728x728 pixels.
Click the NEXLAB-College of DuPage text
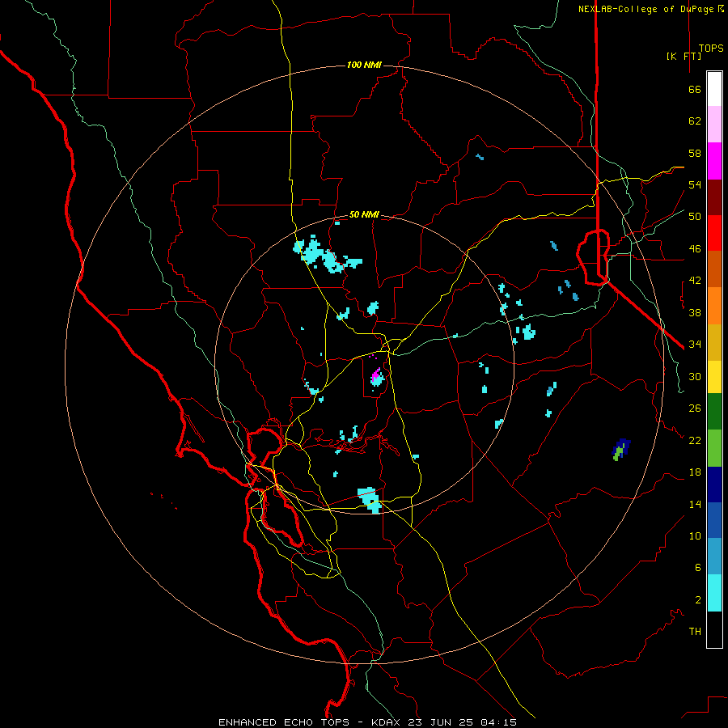coord(645,9)
